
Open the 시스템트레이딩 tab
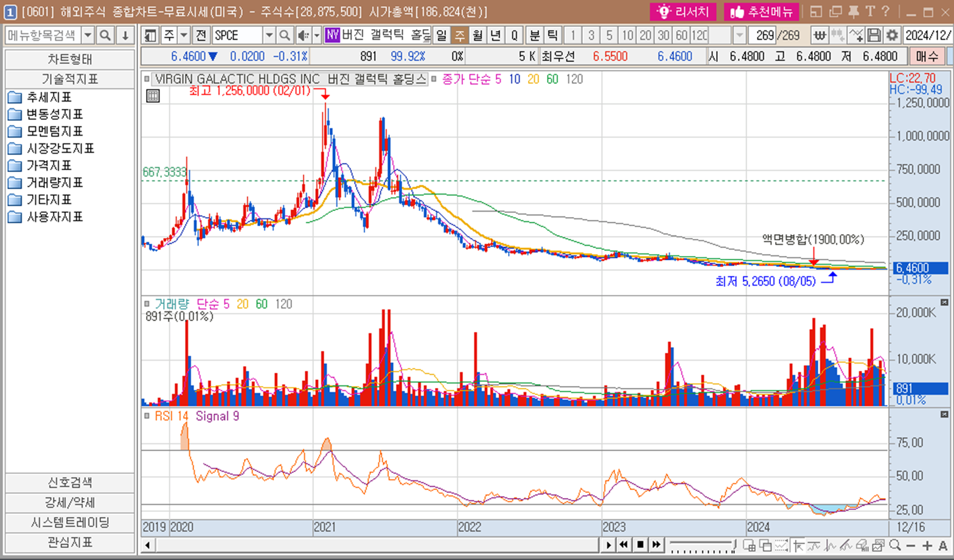pyautogui.click(x=70, y=522)
